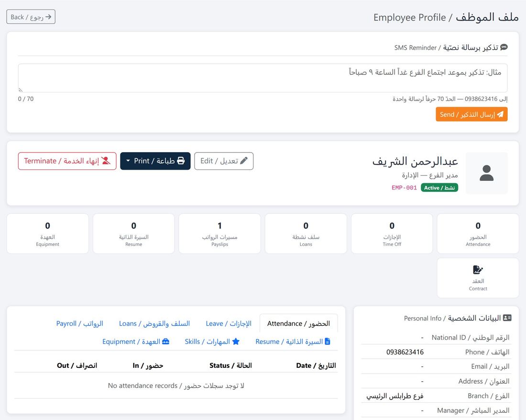526x420 pixels.
Task: Click the Date / التاريخ column header
Action: pyautogui.click(x=316, y=365)
